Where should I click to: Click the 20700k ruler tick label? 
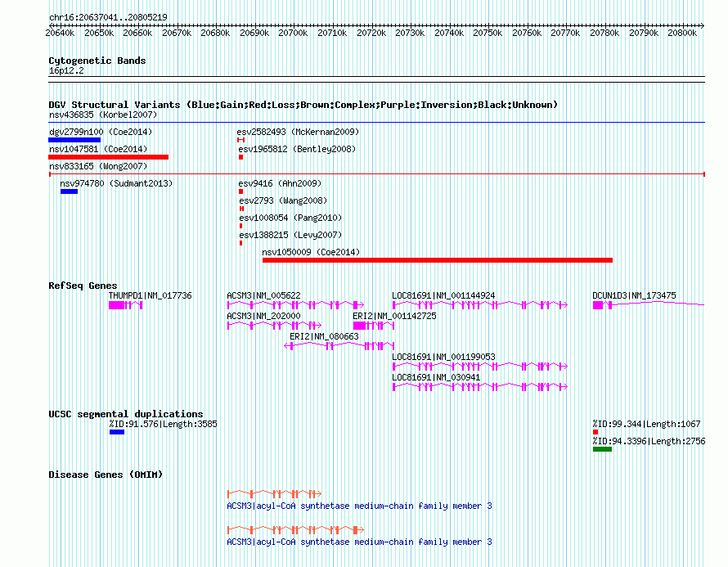pyautogui.click(x=293, y=33)
